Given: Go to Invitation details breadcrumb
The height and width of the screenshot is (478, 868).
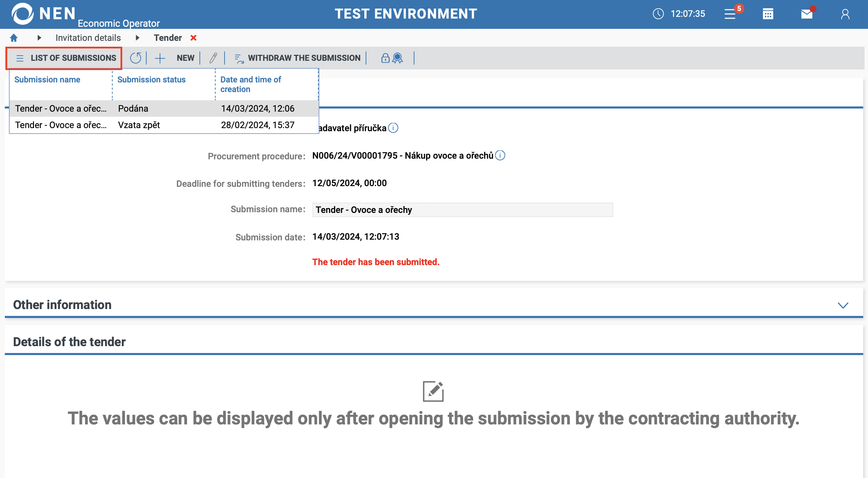Looking at the screenshot, I should [88, 38].
